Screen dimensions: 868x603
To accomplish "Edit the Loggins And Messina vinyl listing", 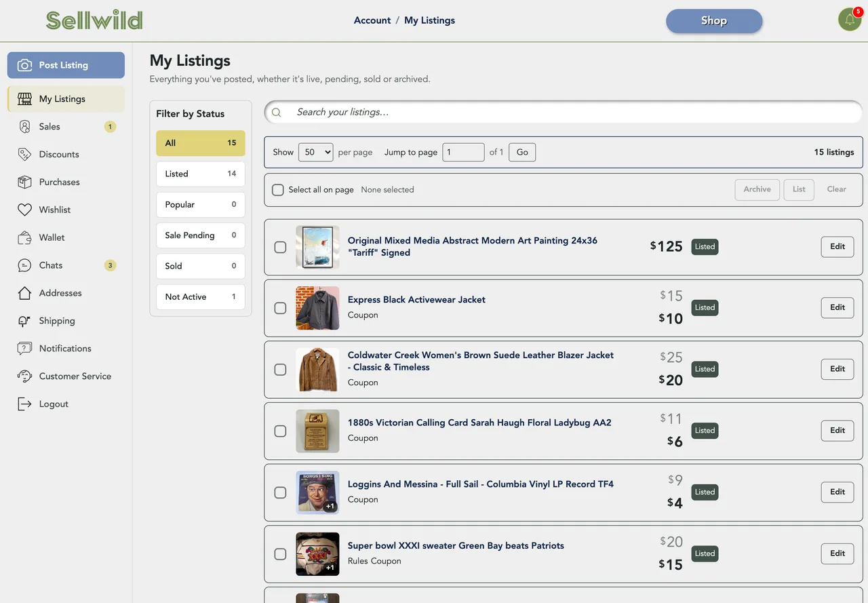I will click(x=837, y=492).
